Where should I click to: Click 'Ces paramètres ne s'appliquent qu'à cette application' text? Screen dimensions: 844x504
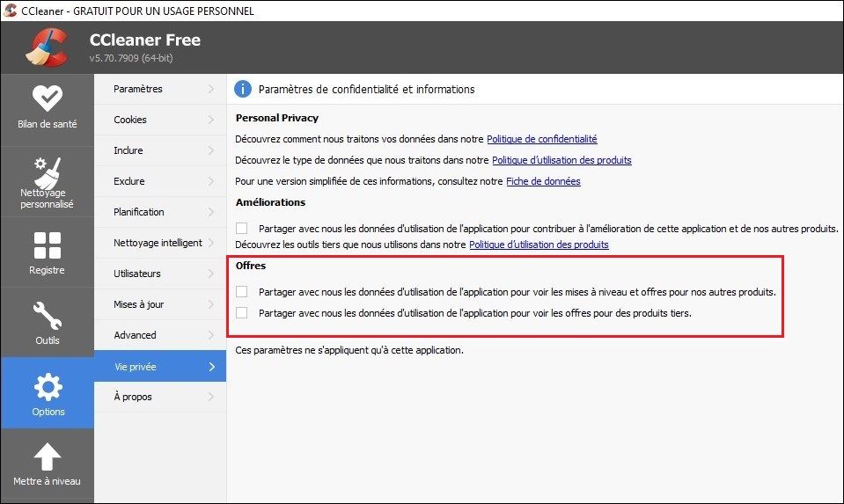point(349,350)
